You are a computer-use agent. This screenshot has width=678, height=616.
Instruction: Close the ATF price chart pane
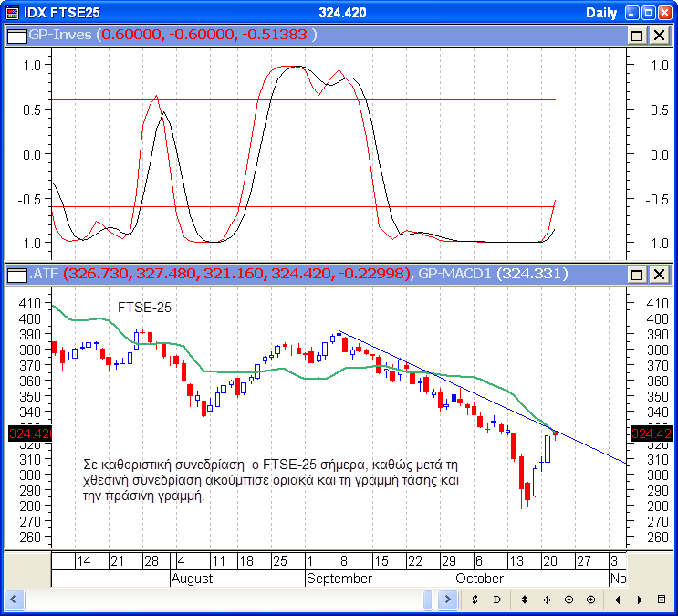658,274
